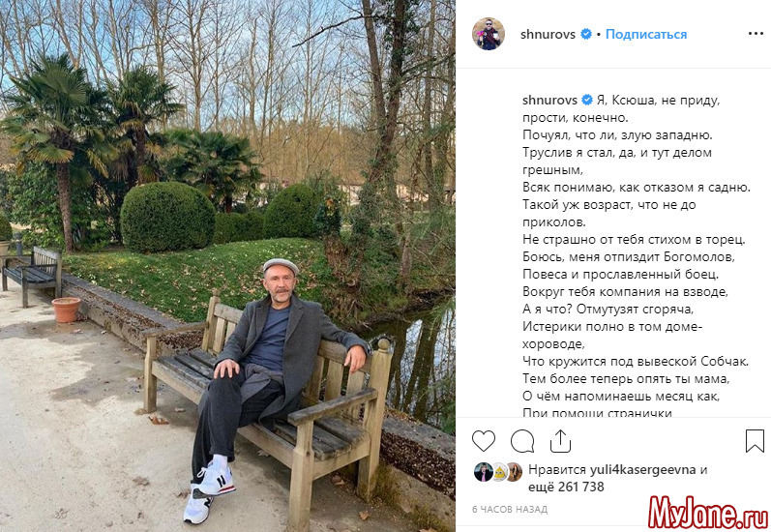This screenshot has width=771, height=532.
Task: Click verified badge next to header username
Action: pyautogui.click(x=585, y=34)
